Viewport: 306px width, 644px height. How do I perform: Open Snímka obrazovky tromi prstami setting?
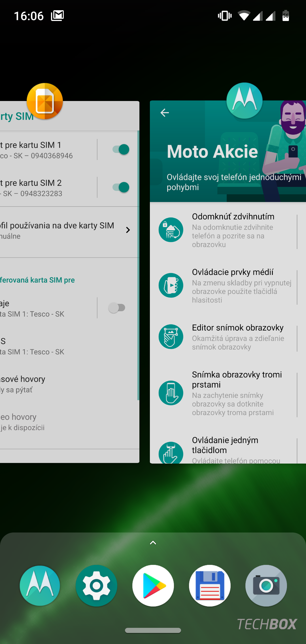pyautogui.click(x=228, y=393)
